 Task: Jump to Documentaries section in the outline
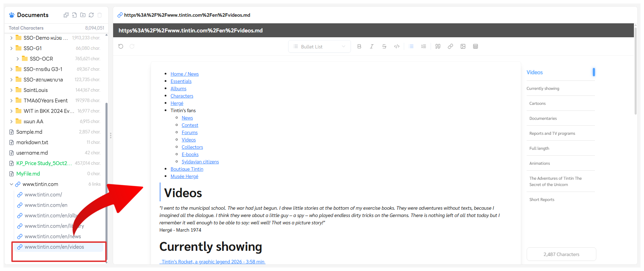(543, 118)
